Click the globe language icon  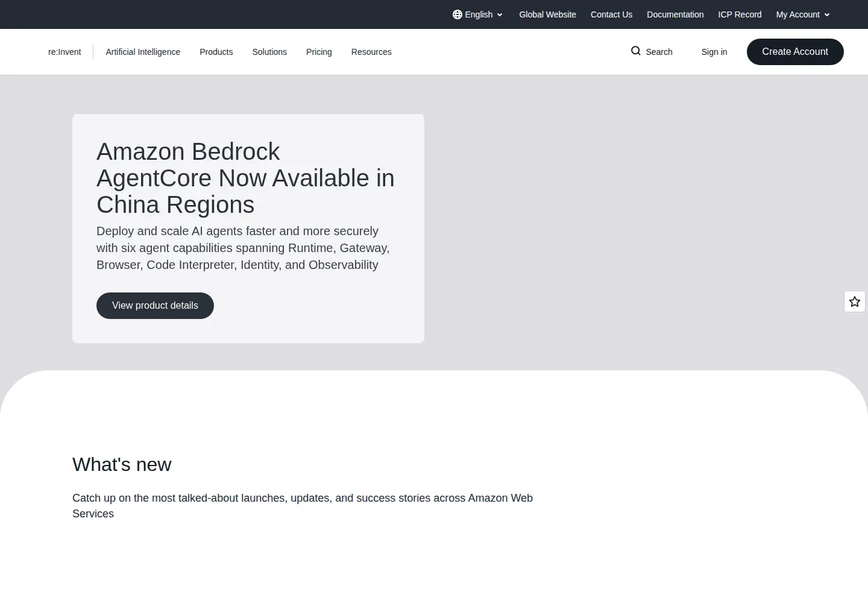(x=457, y=14)
